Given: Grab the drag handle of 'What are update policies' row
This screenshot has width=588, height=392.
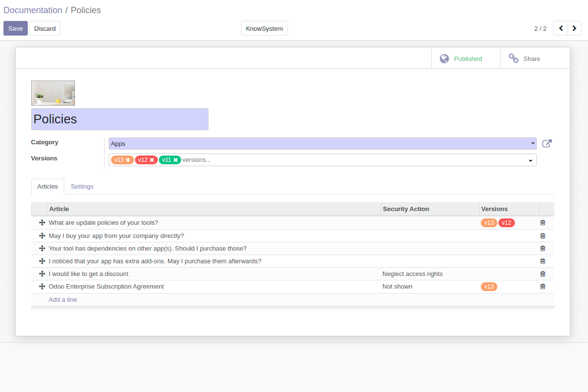Looking at the screenshot, I should (42, 223).
